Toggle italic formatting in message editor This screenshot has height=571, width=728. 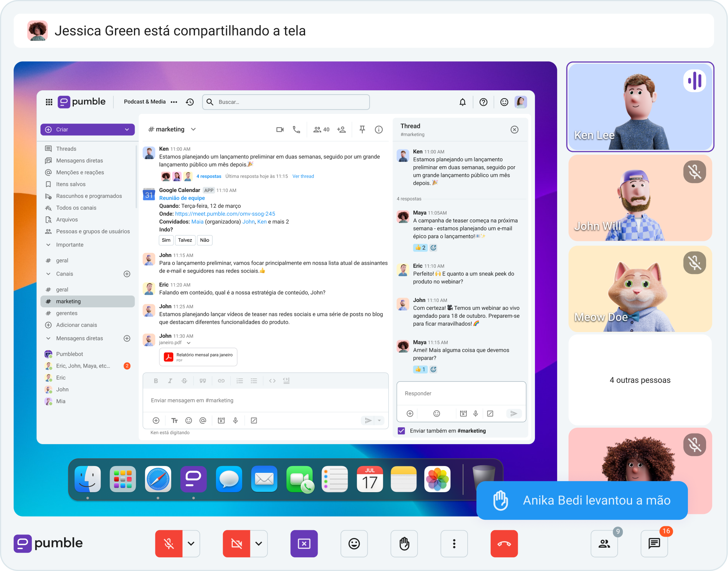point(170,381)
